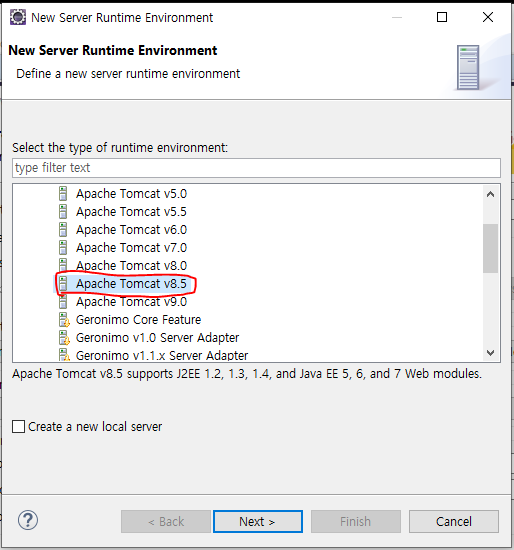The image size is (514, 550).
Task: Click the disabled Back button
Action: point(166,522)
